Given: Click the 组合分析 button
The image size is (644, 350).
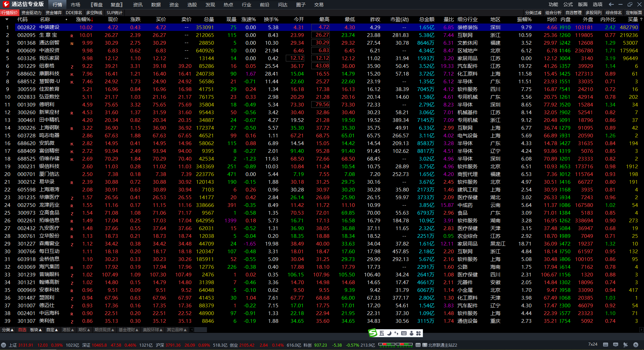Looking at the screenshot, I should pos(553,13).
